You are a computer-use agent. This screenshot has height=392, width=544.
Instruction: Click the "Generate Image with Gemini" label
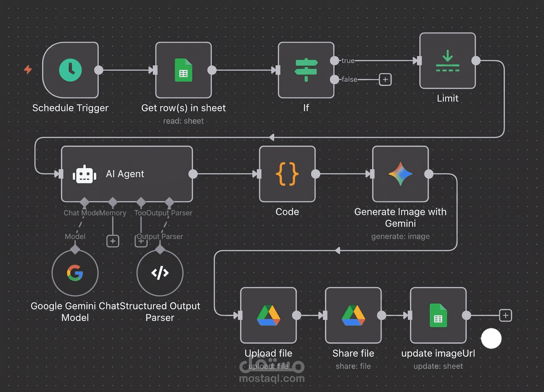coord(400,217)
